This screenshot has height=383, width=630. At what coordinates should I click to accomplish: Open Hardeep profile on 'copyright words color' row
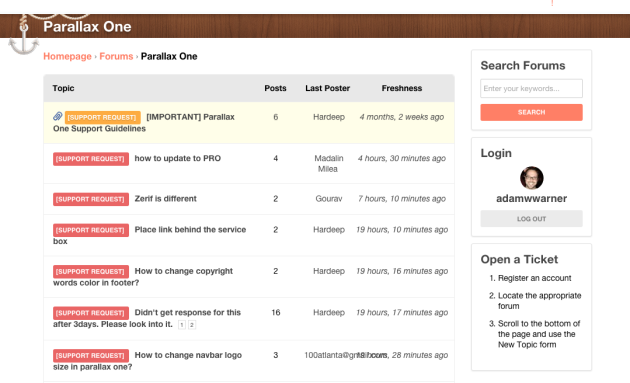[x=329, y=271]
